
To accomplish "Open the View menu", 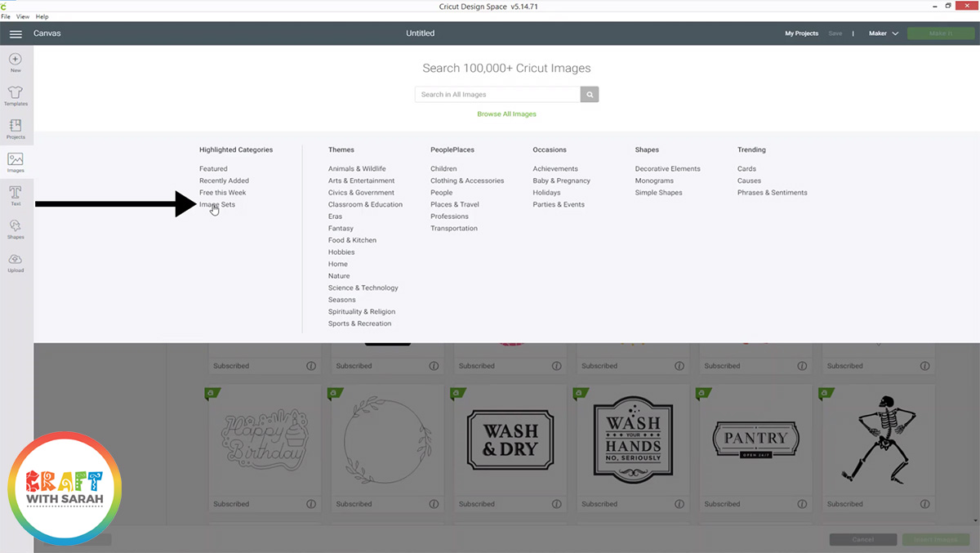I will (22, 16).
